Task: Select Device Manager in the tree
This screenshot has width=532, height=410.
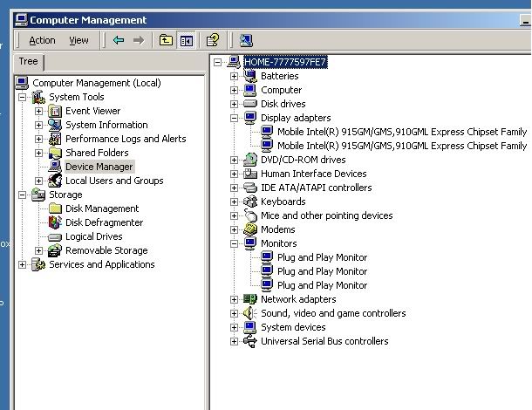Action: 99,167
